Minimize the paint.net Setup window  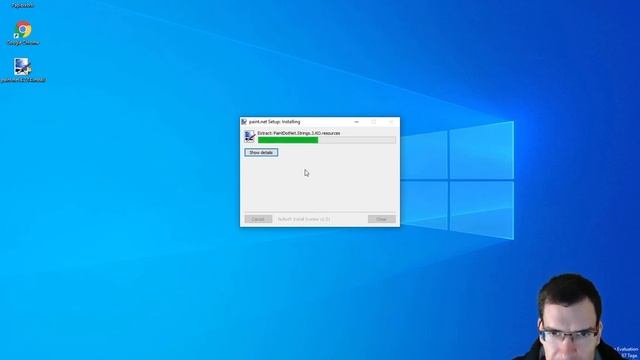click(x=356, y=122)
